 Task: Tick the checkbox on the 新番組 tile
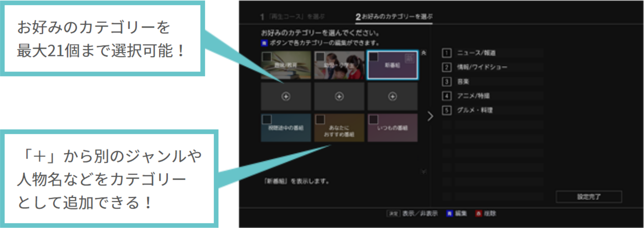(x=374, y=57)
